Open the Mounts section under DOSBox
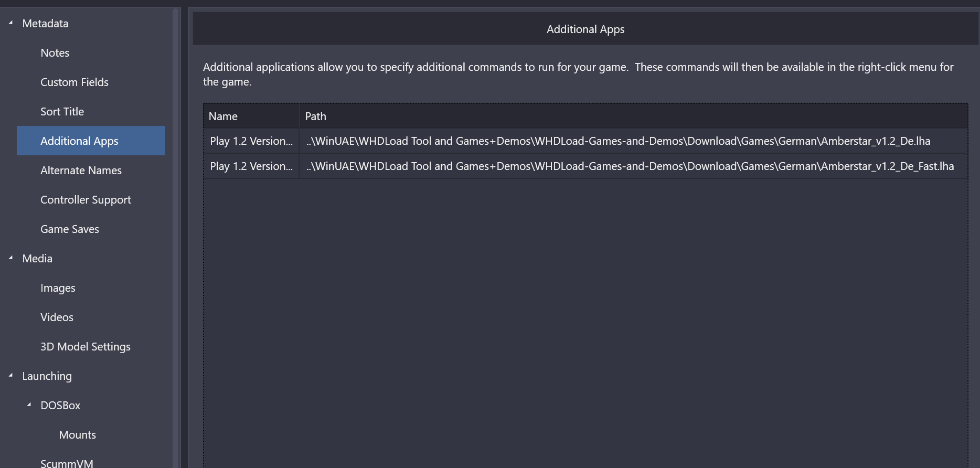This screenshot has height=468, width=980. tap(78, 434)
